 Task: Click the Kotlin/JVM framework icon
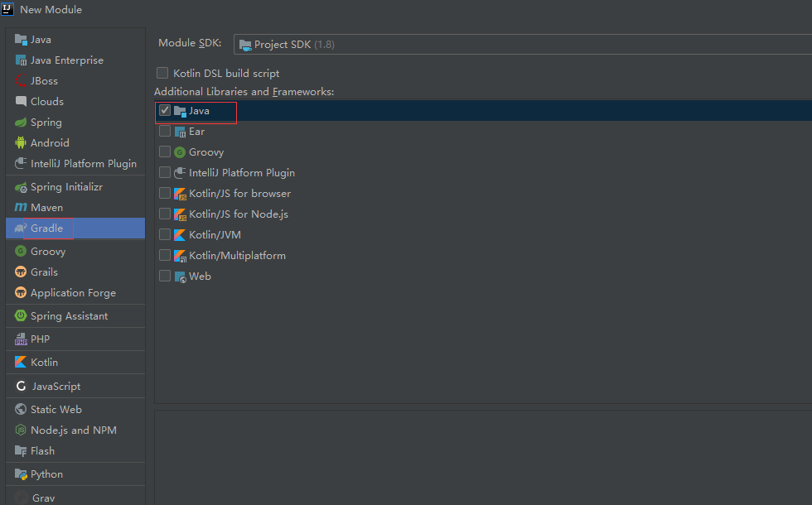coord(180,235)
